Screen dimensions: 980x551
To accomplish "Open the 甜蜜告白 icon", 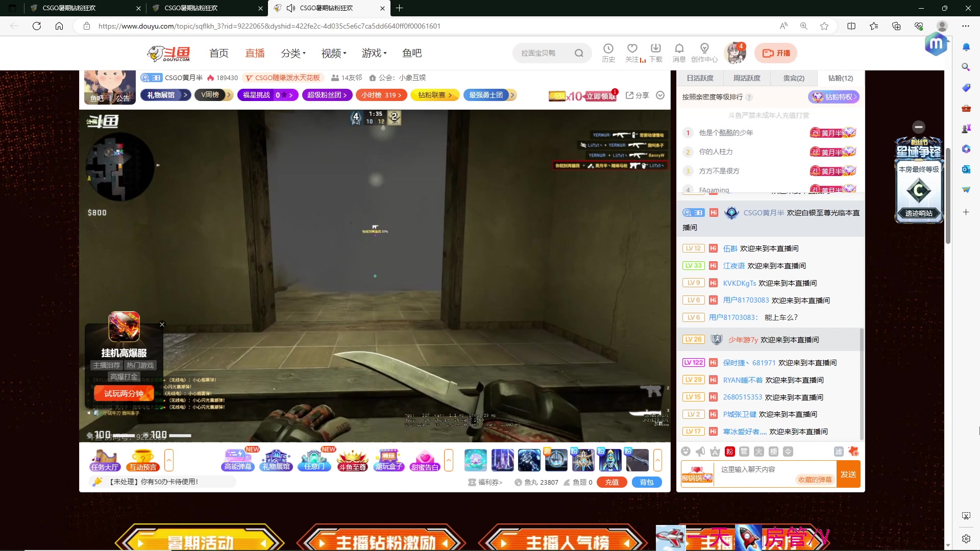I will coord(425,460).
